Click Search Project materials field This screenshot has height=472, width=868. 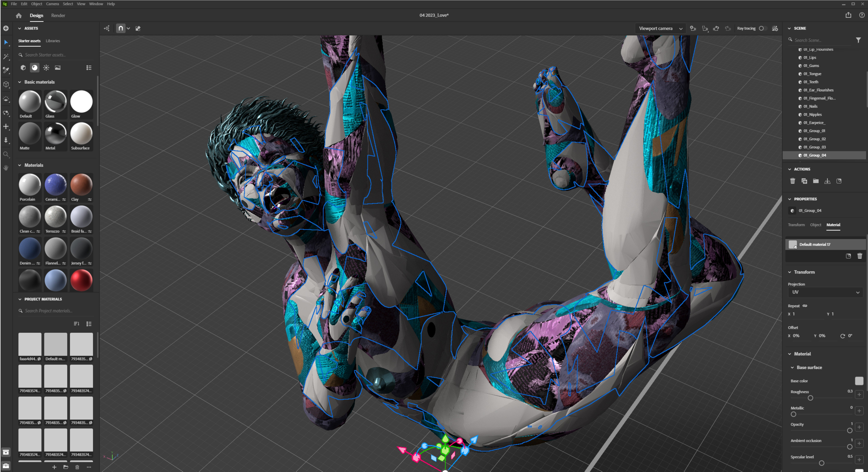click(56, 311)
